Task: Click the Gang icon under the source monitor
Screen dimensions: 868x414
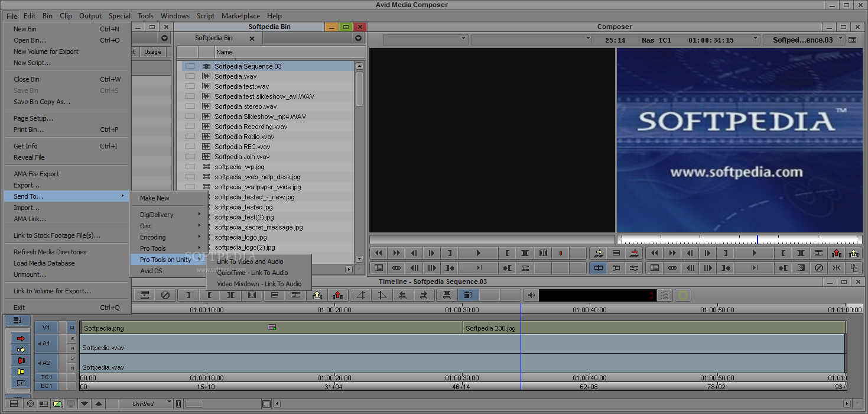Action: click(396, 268)
